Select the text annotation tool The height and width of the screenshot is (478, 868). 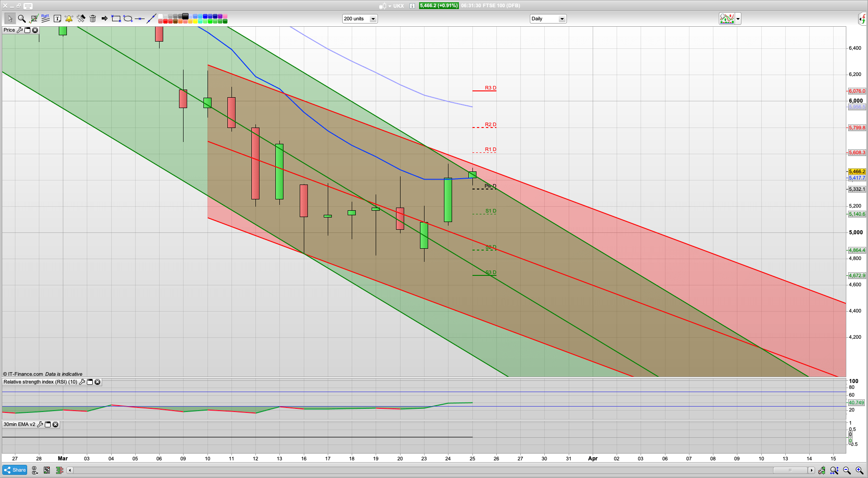click(x=57, y=19)
